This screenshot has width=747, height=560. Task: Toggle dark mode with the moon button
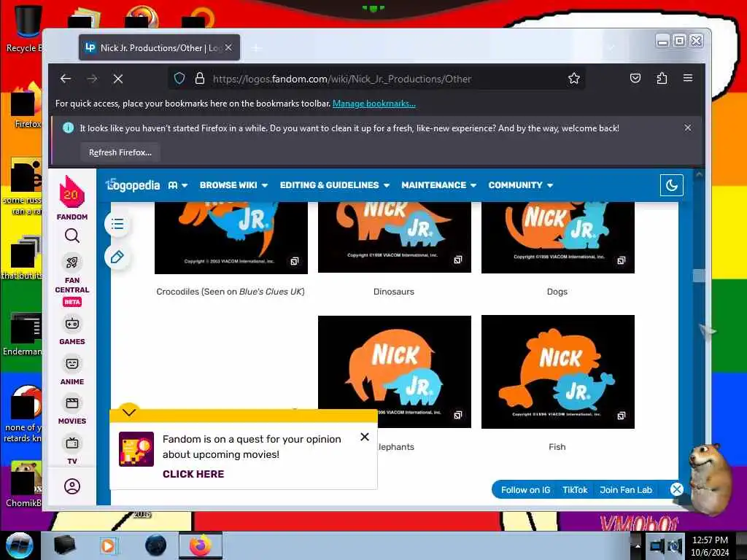coord(672,184)
